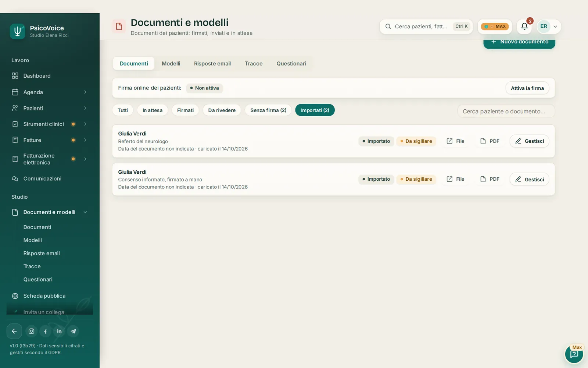This screenshot has width=588, height=368.
Task: Click the red document icon beside page title
Action: (x=119, y=26)
